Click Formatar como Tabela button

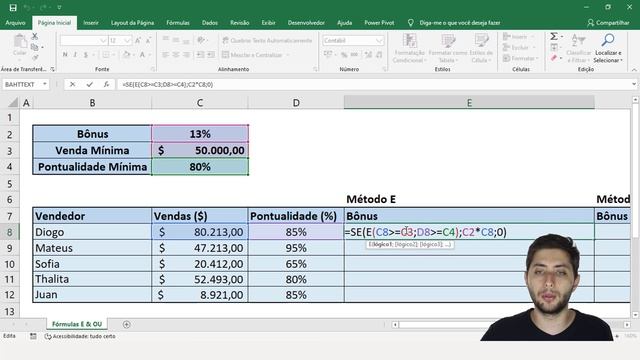pyautogui.click(x=447, y=49)
